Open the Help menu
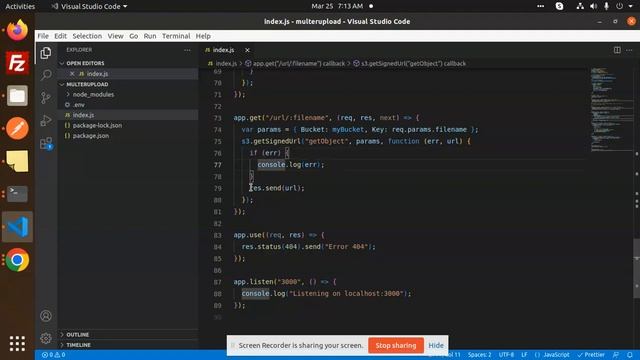The width and height of the screenshot is (640, 360). tap(203, 36)
